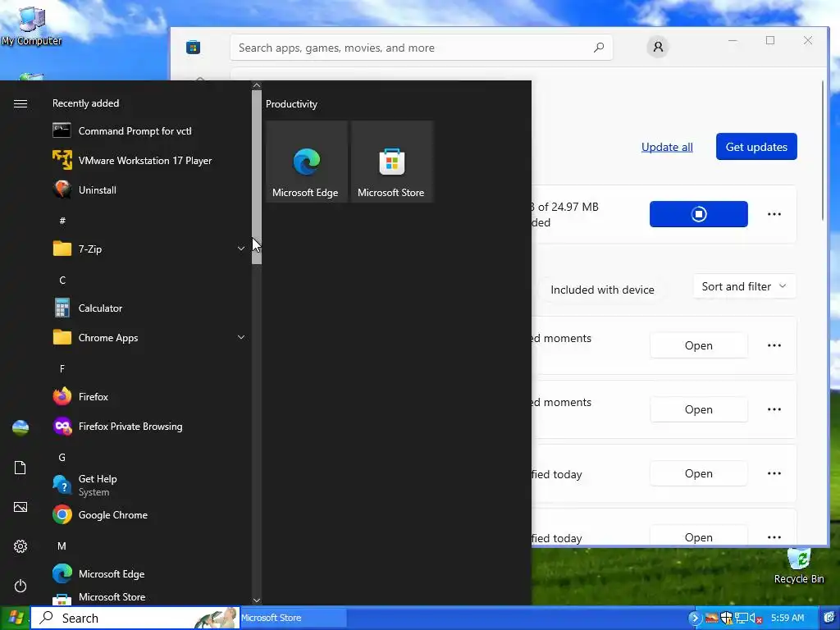
Task: Open the Uninstall entry in Recently added
Action: point(148,189)
